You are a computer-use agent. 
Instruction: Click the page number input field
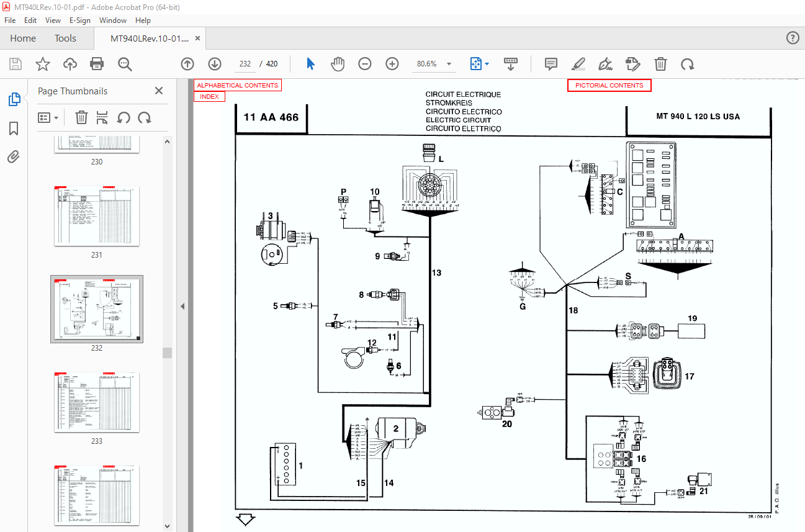(245, 64)
